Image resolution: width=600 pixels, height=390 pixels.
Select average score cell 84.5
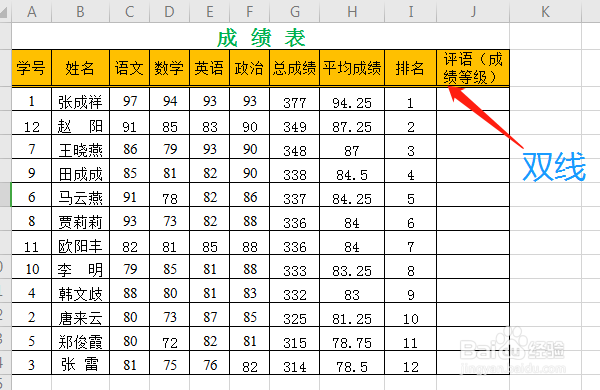(352, 171)
